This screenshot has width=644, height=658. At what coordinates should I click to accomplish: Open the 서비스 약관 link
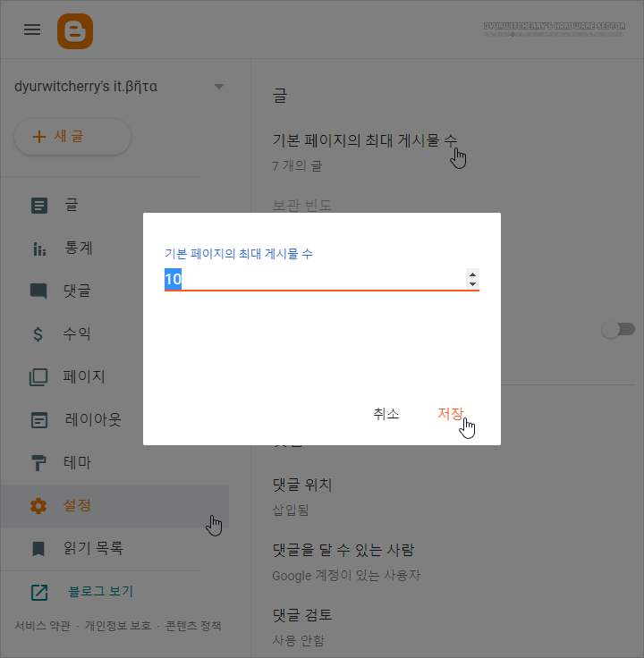(x=42, y=626)
